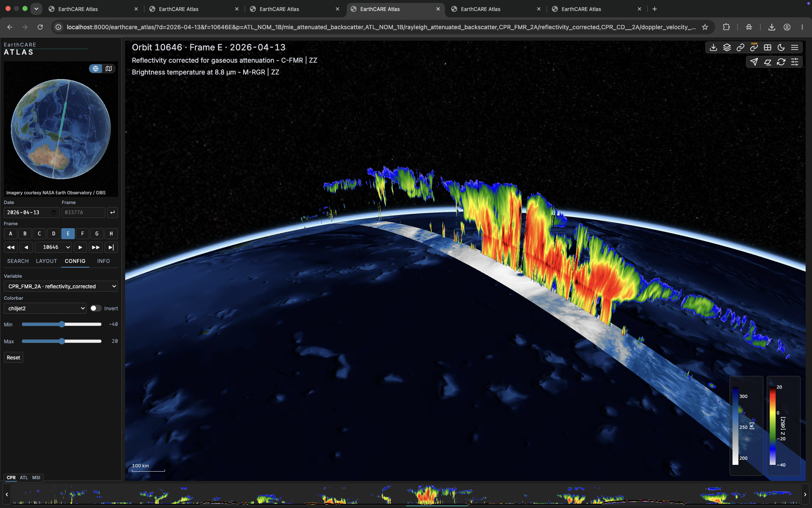Image resolution: width=812 pixels, height=508 pixels.
Task: Select frame D
Action: (x=54, y=234)
